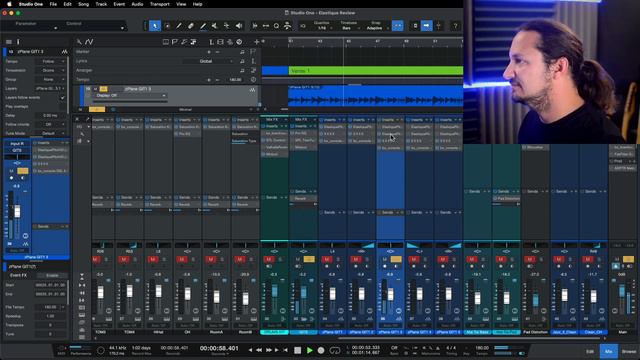Select the Range tool

coord(167,26)
